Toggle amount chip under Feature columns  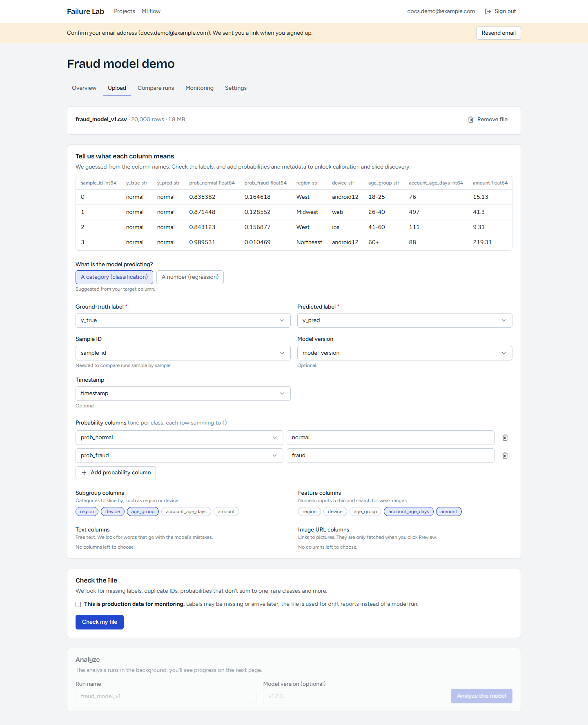click(x=449, y=512)
